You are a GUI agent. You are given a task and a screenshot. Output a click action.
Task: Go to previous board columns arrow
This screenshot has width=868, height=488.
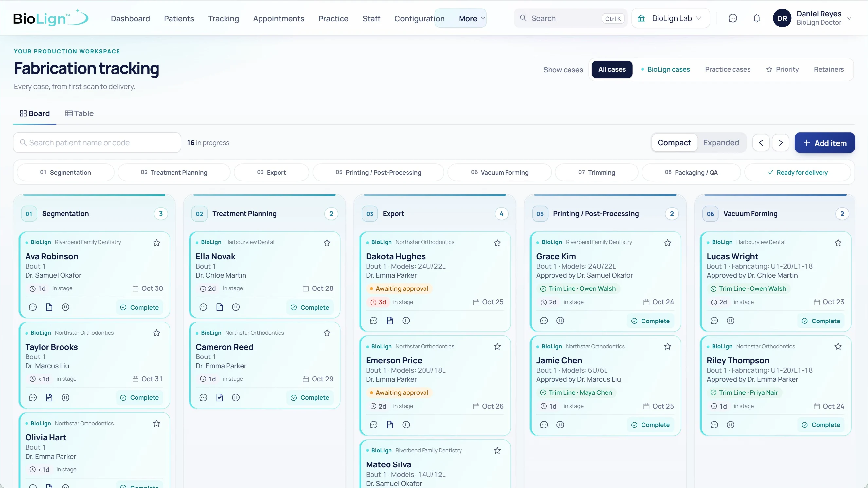click(761, 143)
